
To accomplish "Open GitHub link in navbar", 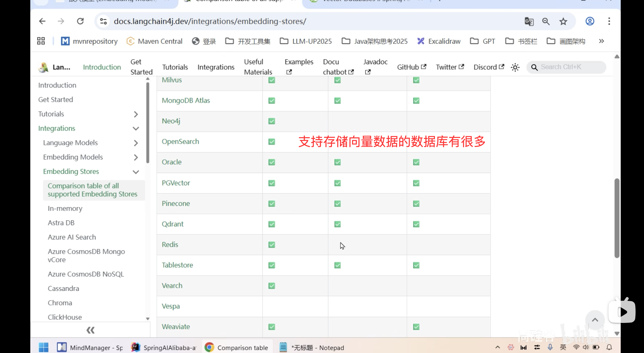I will pos(411,67).
